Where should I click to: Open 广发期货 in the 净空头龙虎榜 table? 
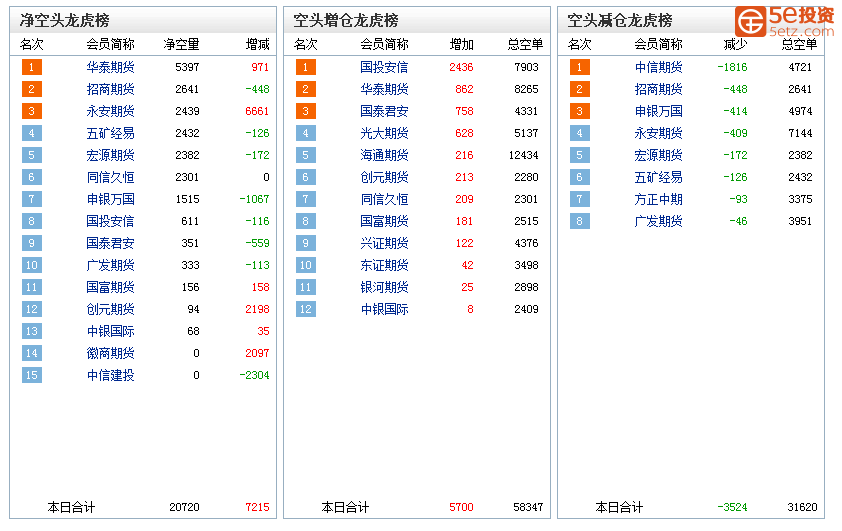click(110, 265)
